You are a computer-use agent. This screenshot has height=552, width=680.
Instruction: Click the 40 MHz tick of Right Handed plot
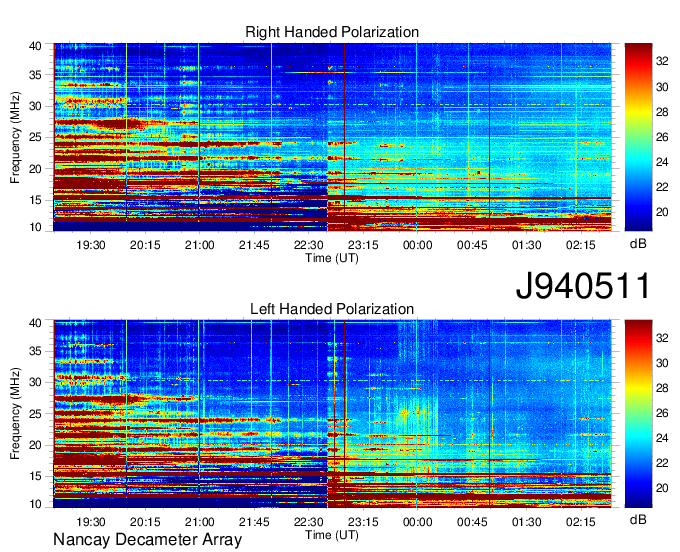[x=36, y=46]
